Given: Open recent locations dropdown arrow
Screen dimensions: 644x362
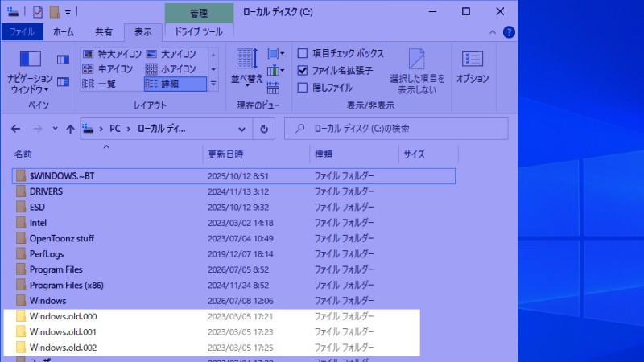Looking at the screenshot, I should point(55,129).
